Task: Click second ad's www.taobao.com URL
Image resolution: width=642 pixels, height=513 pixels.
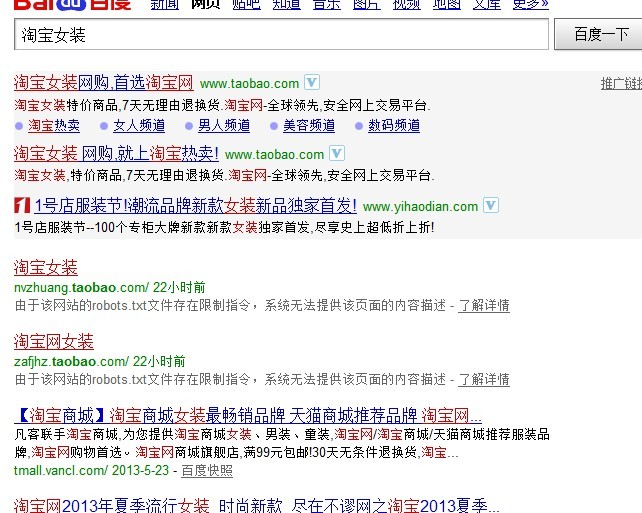Action: point(274,154)
